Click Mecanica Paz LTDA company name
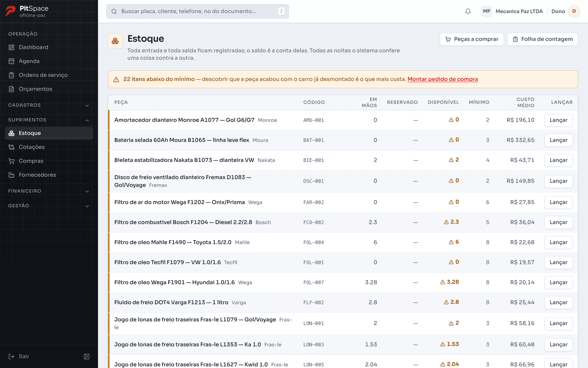Image resolution: width=588 pixels, height=368 pixels. pos(519,11)
